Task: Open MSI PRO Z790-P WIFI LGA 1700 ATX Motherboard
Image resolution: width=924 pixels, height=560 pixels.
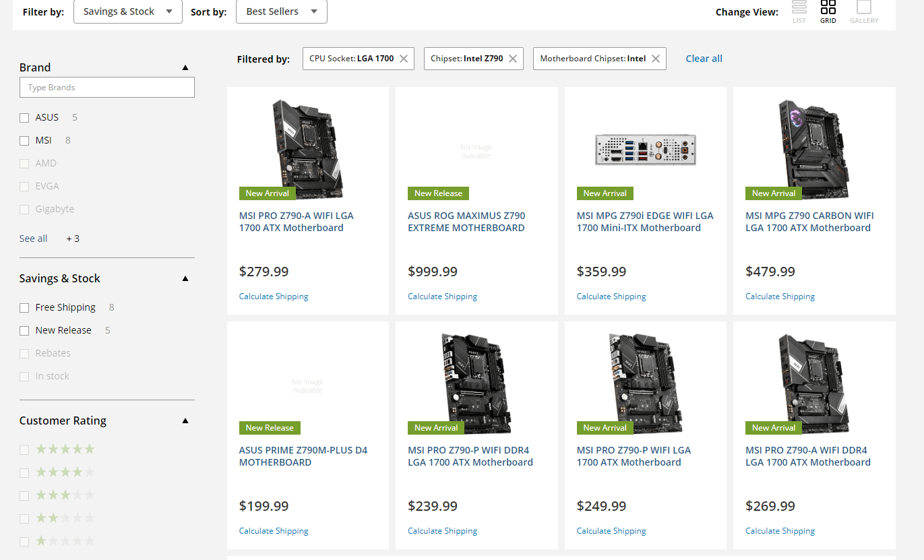Action: (x=634, y=456)
